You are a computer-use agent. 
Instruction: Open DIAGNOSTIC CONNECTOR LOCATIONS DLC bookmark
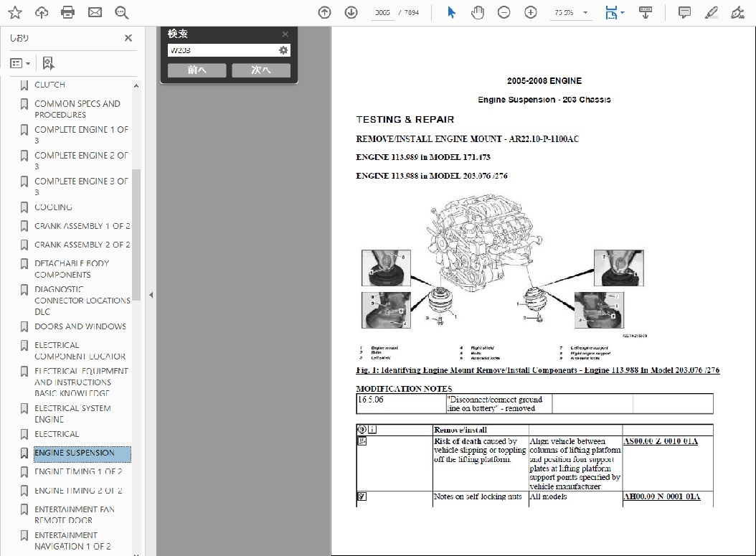click(x=82, y=301)
